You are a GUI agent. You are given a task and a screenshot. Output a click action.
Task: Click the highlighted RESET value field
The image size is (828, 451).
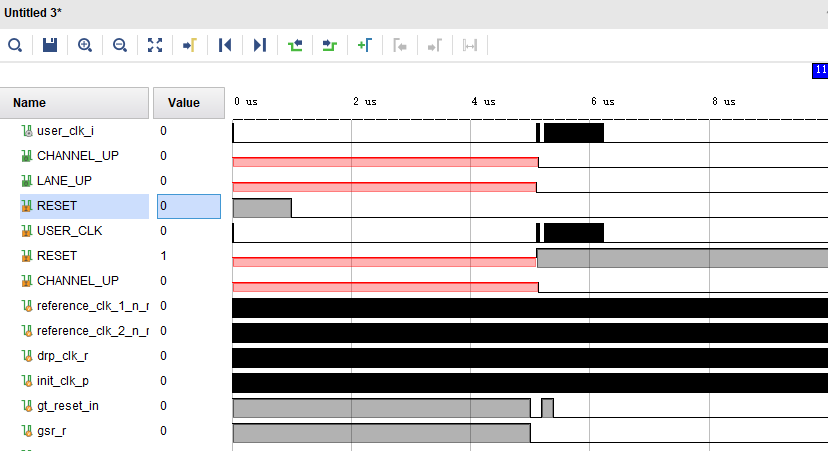pyautogui.click(x=189, y=206)
